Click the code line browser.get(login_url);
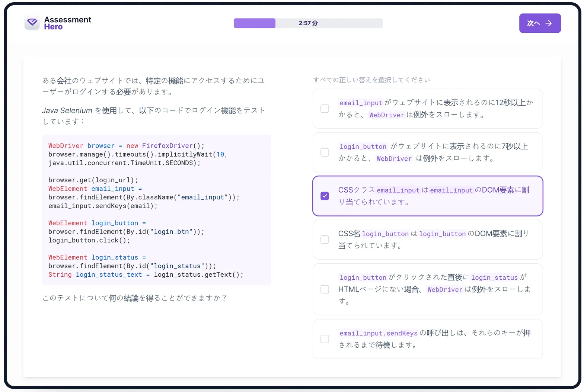 93,180
